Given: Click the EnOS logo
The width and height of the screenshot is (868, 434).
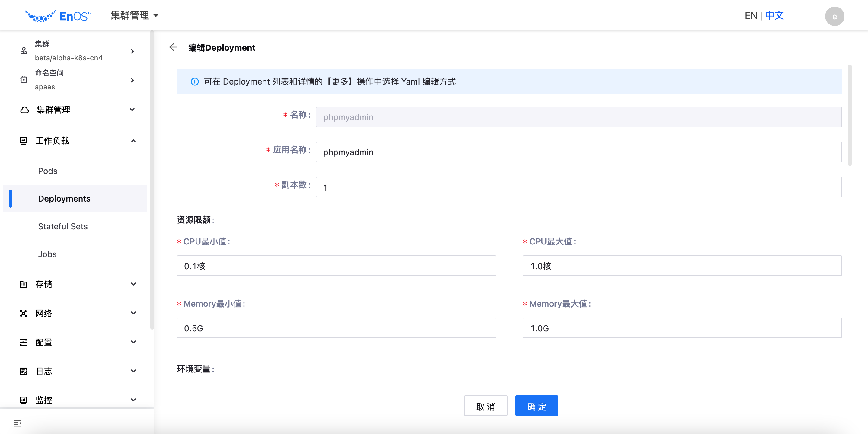Looking at the screenshot, I should click(x=58, y=15).
